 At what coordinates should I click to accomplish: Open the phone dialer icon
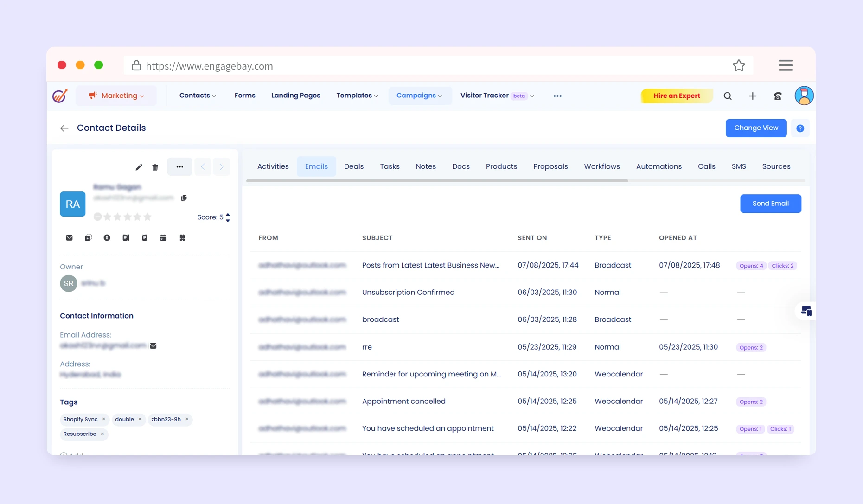click(778, 96)
